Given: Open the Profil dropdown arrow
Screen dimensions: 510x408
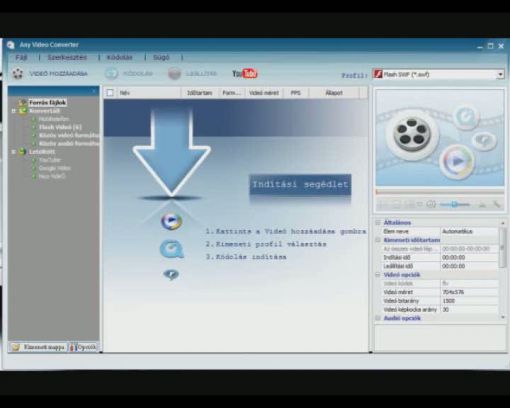Looking at the screenshot, I should coord(500,74).
